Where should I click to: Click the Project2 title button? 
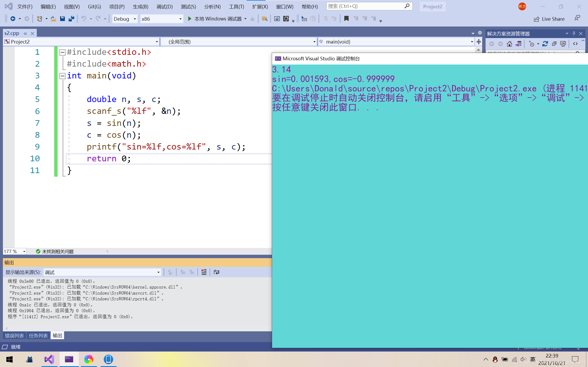(x=433, y=7)
